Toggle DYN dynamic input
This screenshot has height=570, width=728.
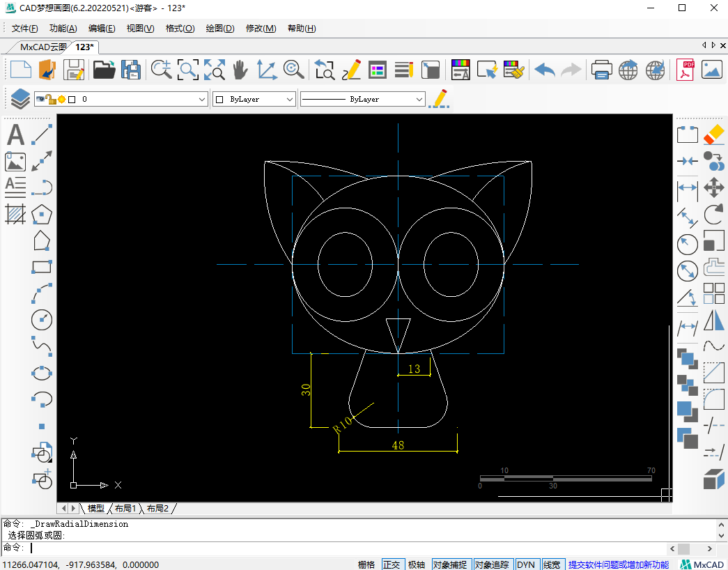(x=526, y=564)
